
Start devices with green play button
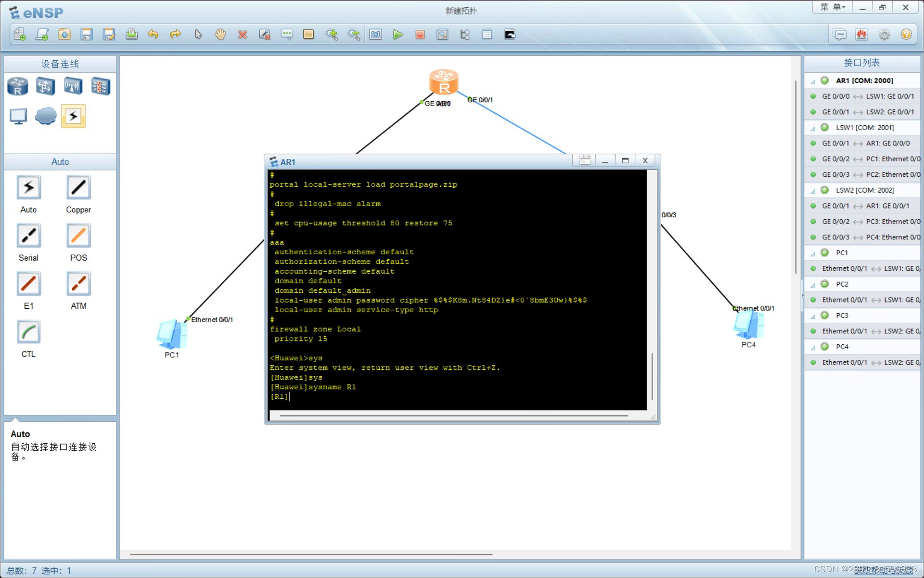pyautogui.click(x=398, y=34)
